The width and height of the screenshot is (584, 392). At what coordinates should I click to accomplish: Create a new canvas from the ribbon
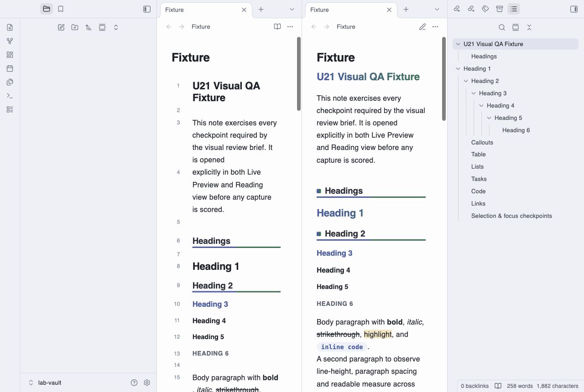(x=10, y=55)
